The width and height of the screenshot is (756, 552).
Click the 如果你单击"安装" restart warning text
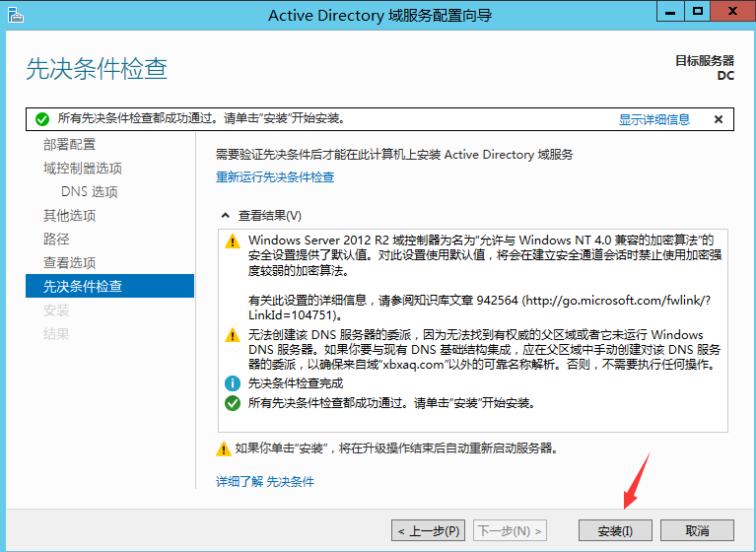398,448
